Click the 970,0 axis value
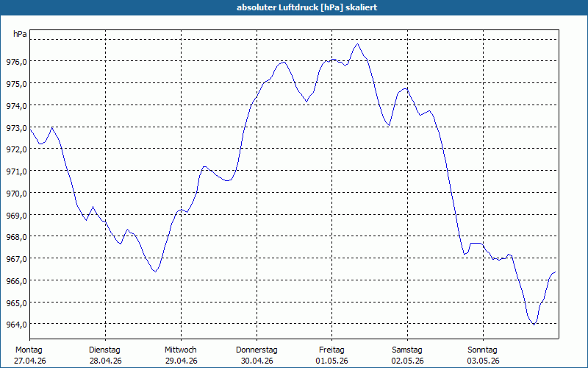This screenshot has width=588, height=368. (17, 194)
